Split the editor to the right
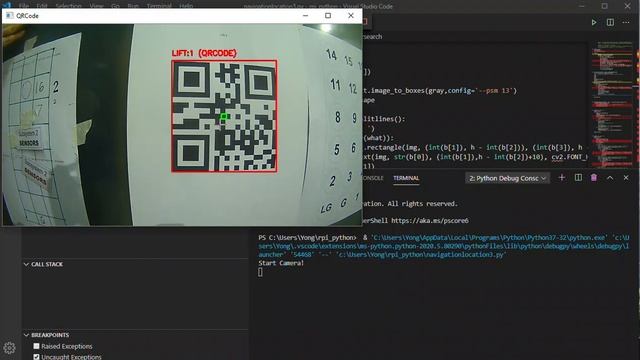The image size is (640, 360). coord(610,22)
